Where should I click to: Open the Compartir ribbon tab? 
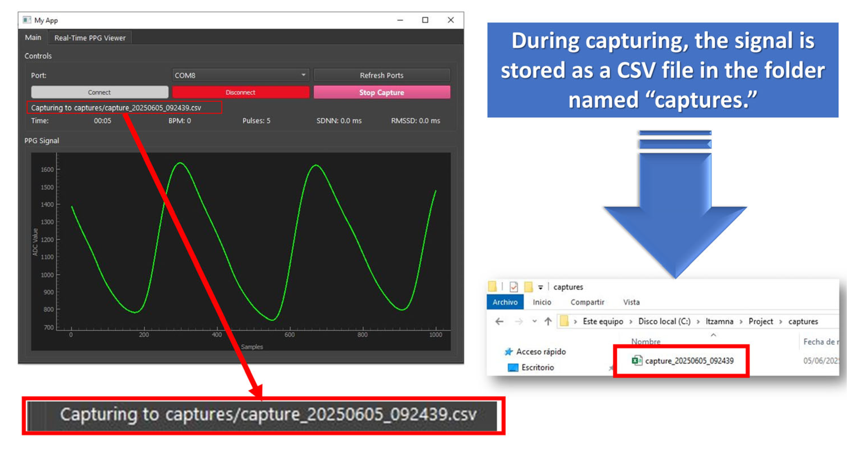[x=587, y=302]
